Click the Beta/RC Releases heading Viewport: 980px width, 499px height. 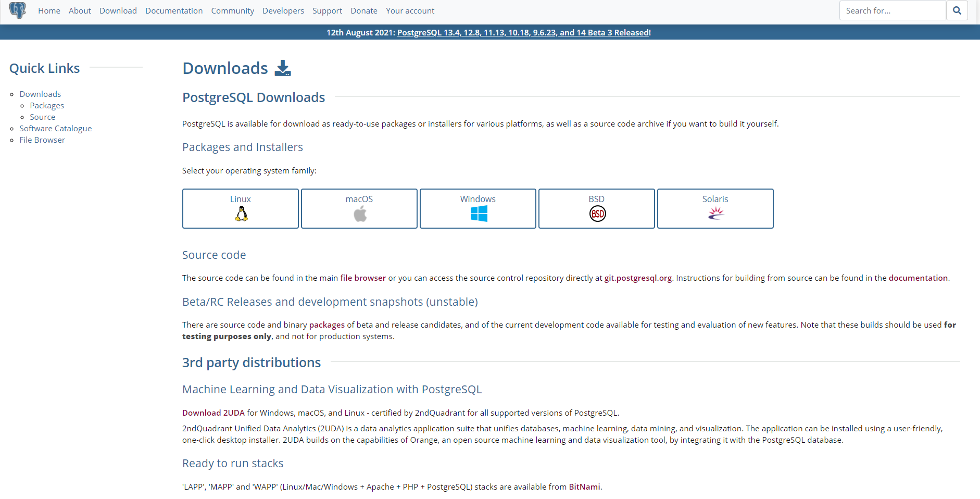click(330, 302)
